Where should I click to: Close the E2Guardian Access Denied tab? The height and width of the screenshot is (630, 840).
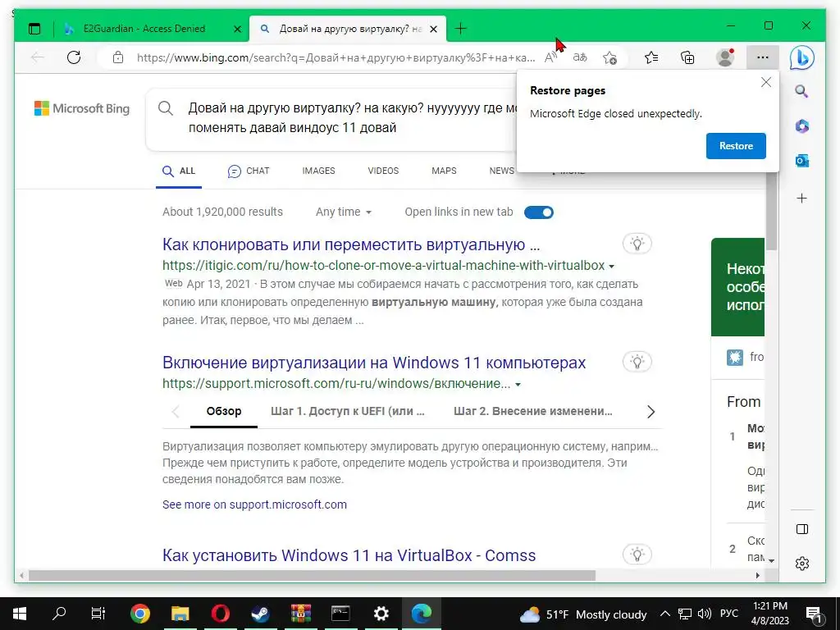237,29
